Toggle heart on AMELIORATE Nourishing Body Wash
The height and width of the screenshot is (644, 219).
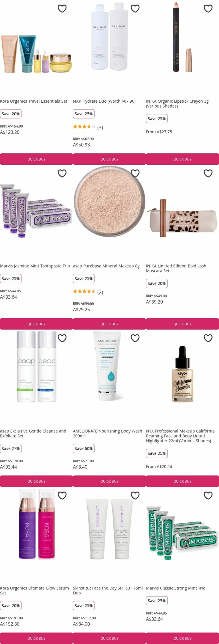tap(135, 338)
